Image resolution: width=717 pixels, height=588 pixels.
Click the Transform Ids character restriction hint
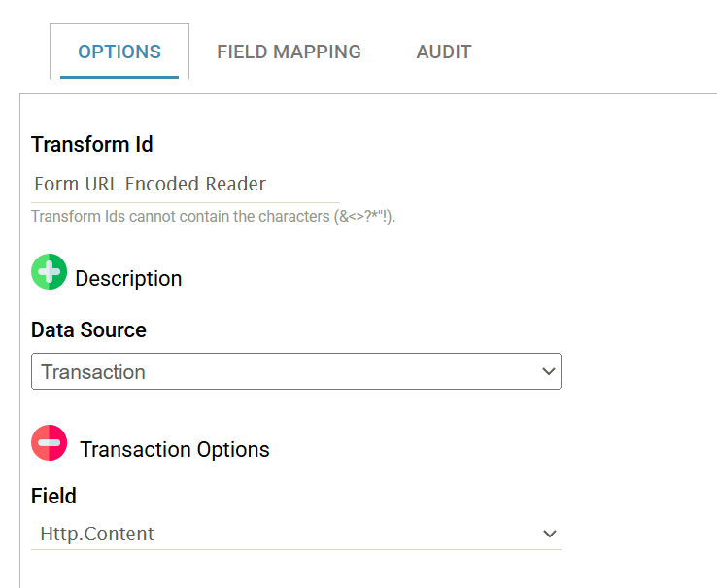click(213, 216)
